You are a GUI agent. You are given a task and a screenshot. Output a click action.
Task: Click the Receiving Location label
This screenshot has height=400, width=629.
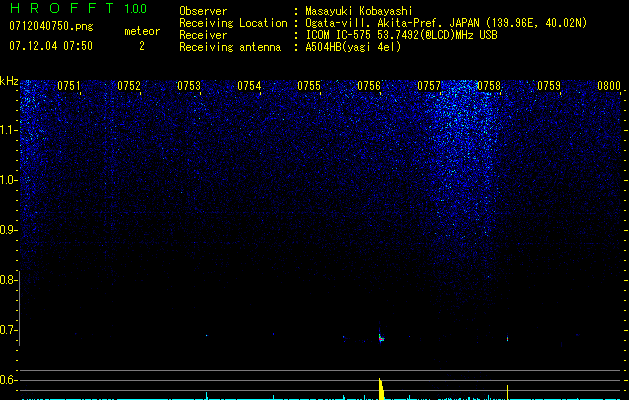coord(233,23)
